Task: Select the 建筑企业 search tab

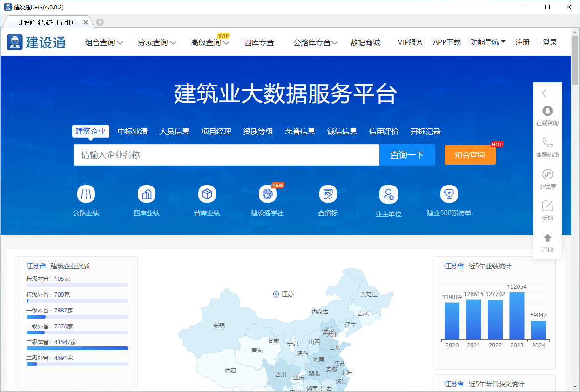Action: (91, 131)
